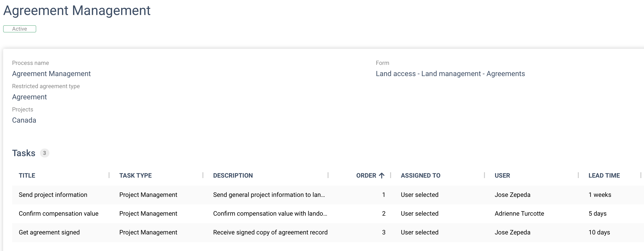Click the ascending sort arrow beside ORDER
The height and width of the screenshot is (251, 644).
[381, 175]
